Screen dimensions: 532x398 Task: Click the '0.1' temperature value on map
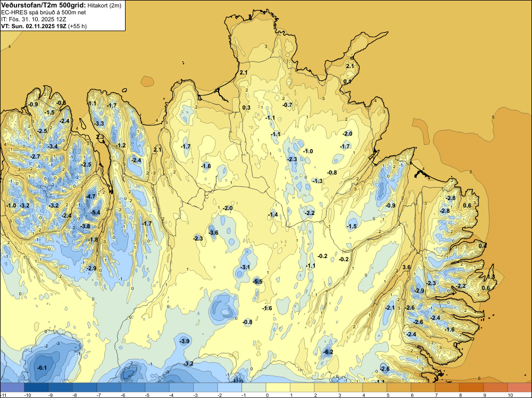pos(347,81)
